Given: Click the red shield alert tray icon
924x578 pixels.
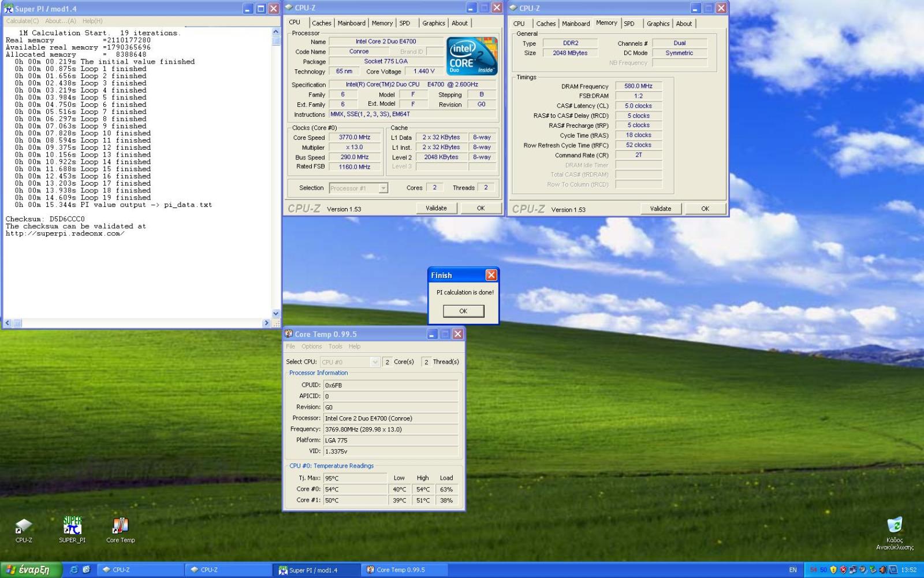Looking at the screenshot, I should (843, 570).
